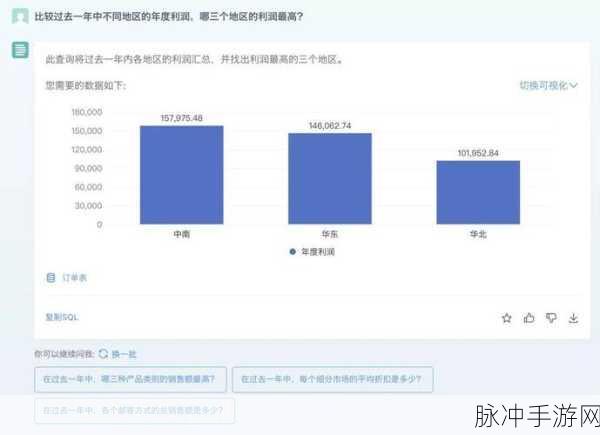This screenshot has width=600, height=435.
Task: Click the 华东 bar in chart
Action: pyautogui.click(x=330, y=179)
